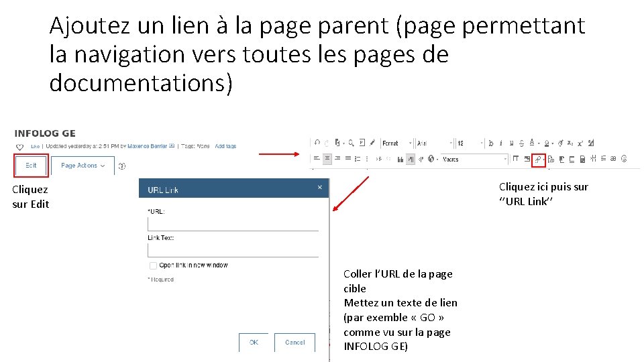Click the link chain icon

click(x=537, y=160)
